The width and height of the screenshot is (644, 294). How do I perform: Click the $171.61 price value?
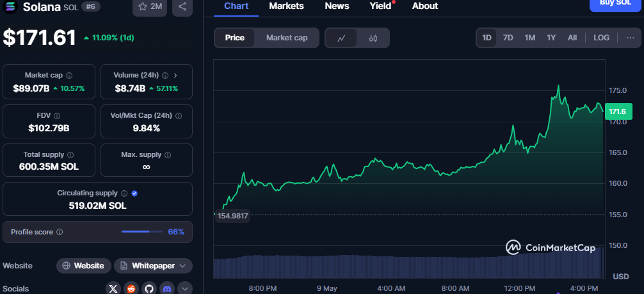pyautogui.click(x=40, y=38)
